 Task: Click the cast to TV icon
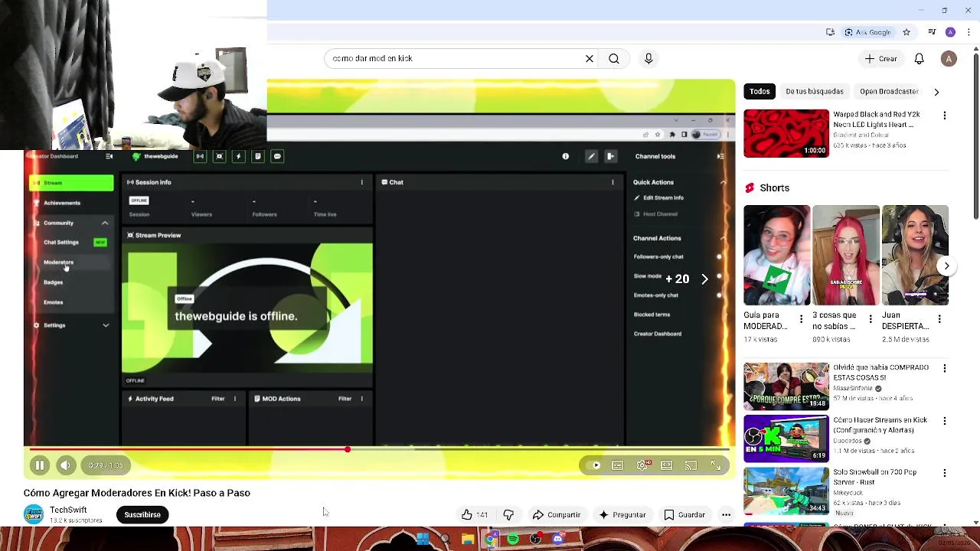pos(691,465)
